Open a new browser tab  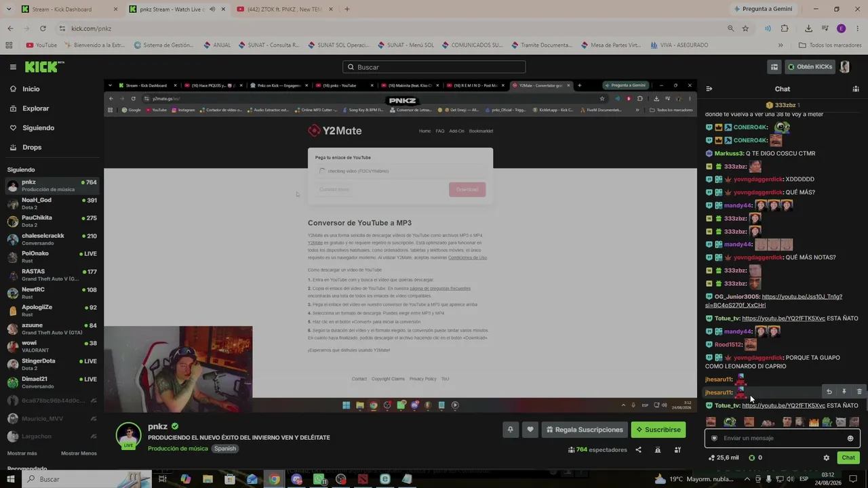(x=347, y=9)
